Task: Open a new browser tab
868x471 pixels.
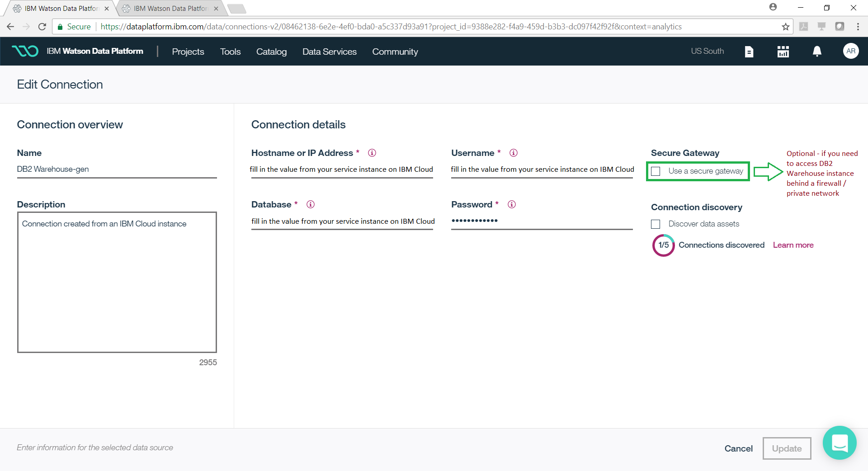Action: pyautogui.click(x=237, y=9)
